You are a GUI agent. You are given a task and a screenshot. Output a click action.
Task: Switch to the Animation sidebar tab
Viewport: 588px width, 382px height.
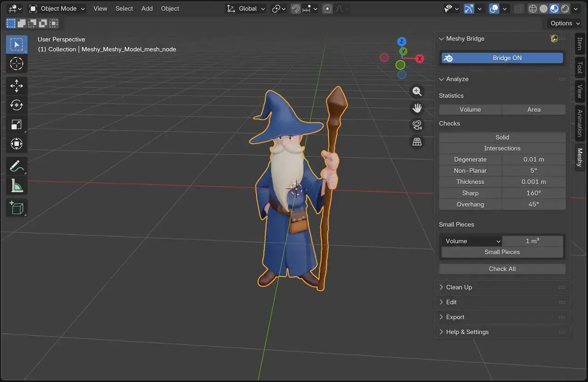point(580,123)
